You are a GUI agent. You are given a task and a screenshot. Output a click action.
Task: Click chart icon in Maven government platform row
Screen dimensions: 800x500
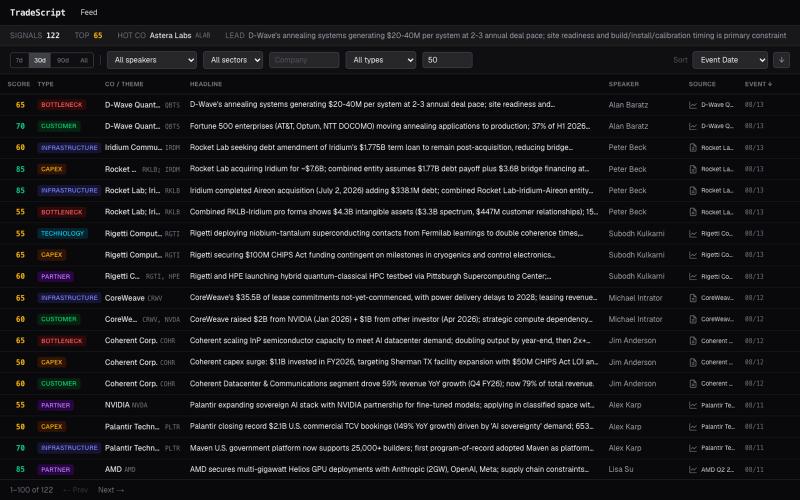pyautogui.click(x=693, y=448)
